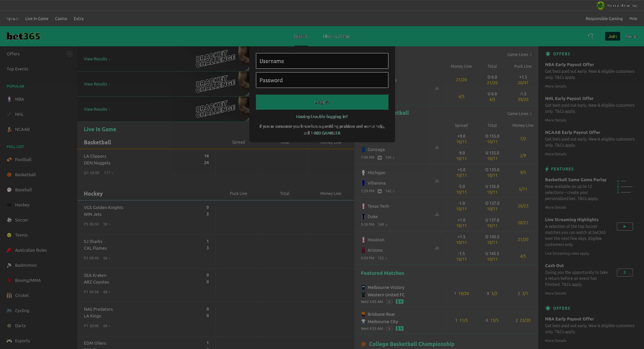Select the Tennis ball icon in sidebar
This screenshot has width=644, height=349.
pos(9,235)
